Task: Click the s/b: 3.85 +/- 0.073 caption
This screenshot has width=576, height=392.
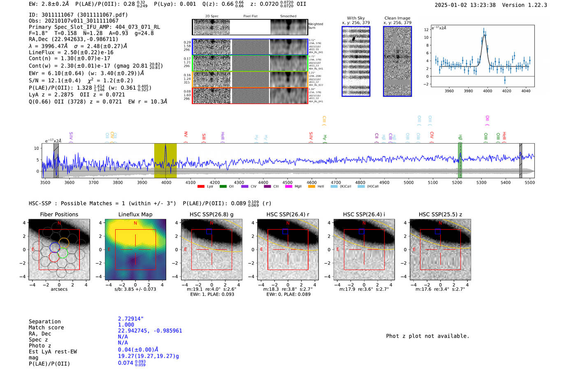Action: (x=135, y=289)
